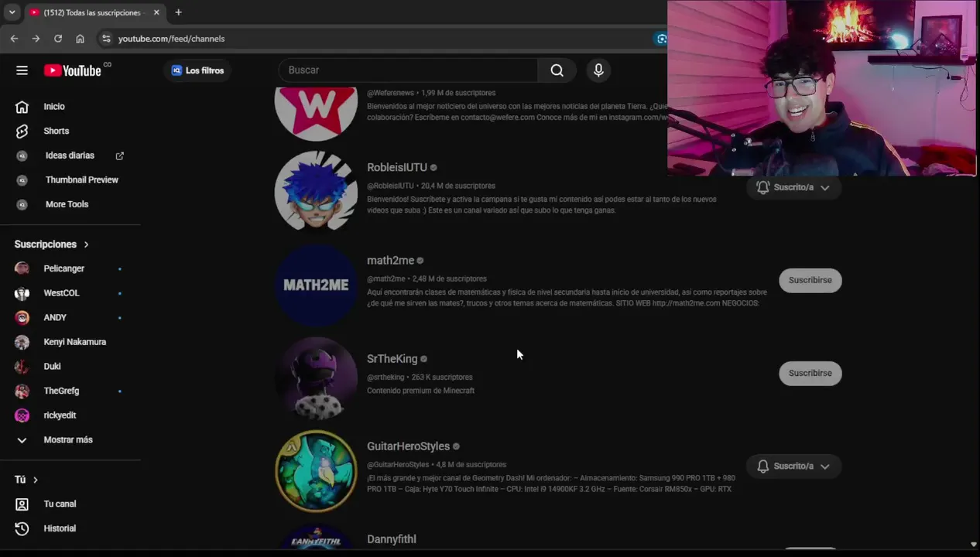Expand the Suscripciones section

pyautogui.click(x=51, y=244)
